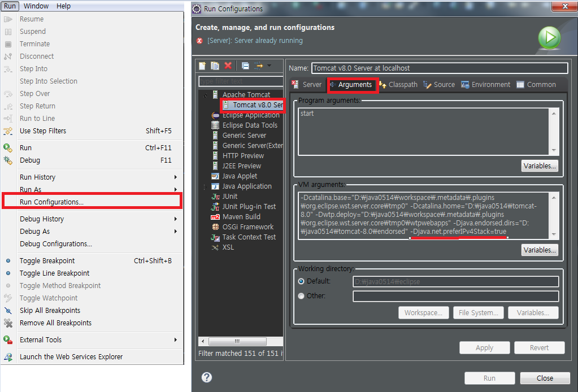Collapse the Apache Tomcat tree node
This screenshot has width=578, height=392.
pos(205,95)
